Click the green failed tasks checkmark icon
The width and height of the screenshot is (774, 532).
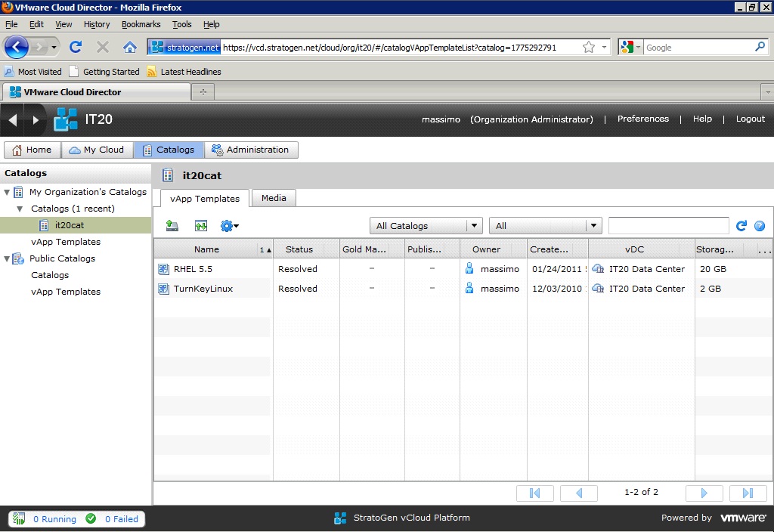[91, 518]
